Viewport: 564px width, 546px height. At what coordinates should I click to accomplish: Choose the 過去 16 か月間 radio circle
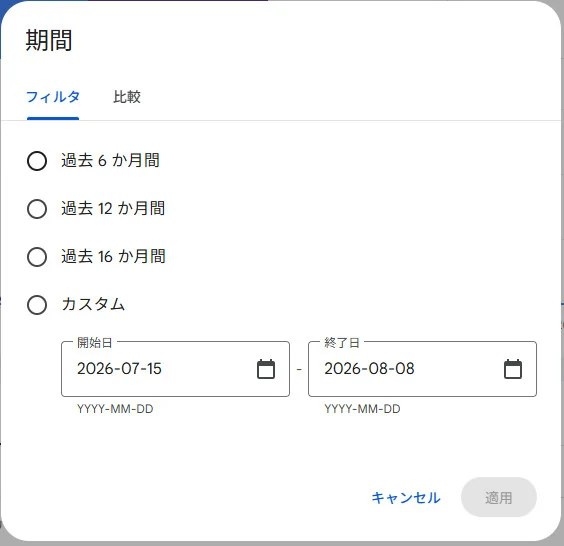tap(37, 257)
